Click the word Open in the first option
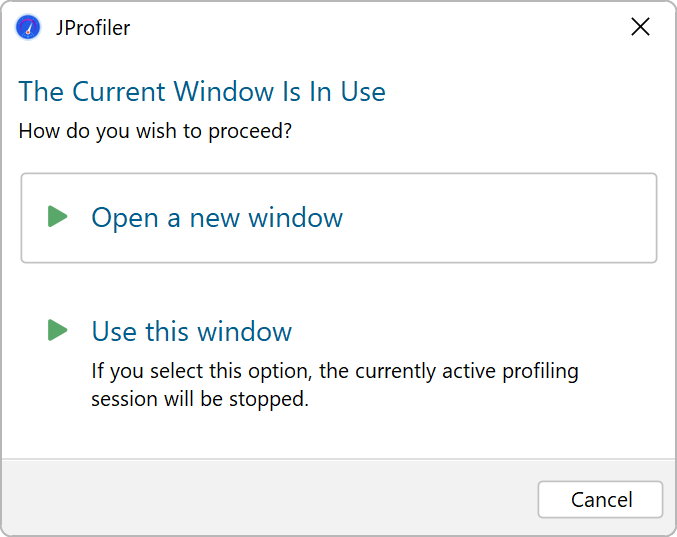 [x=124, y=218]
